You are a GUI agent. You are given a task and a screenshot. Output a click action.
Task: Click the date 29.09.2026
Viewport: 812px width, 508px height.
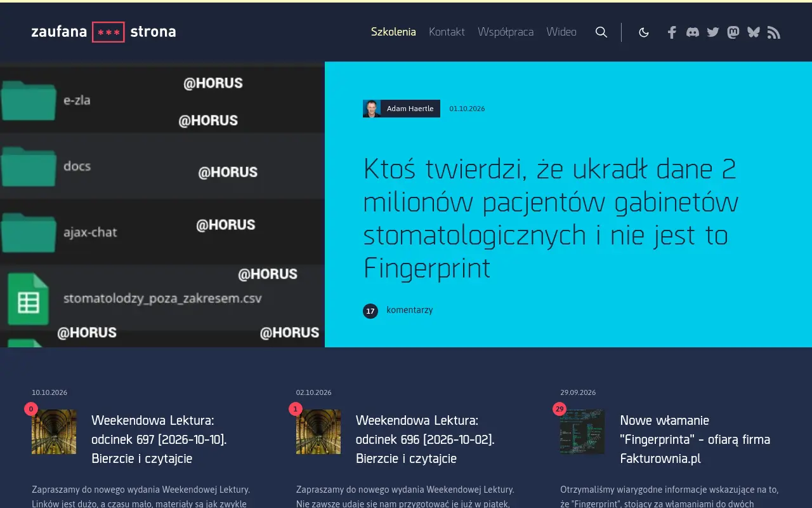[578, 392]
